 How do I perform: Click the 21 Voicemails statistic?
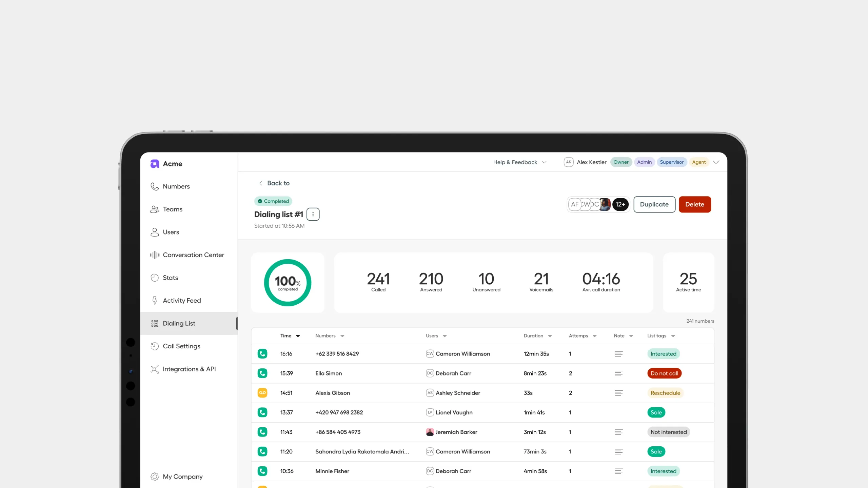[541, 282]
